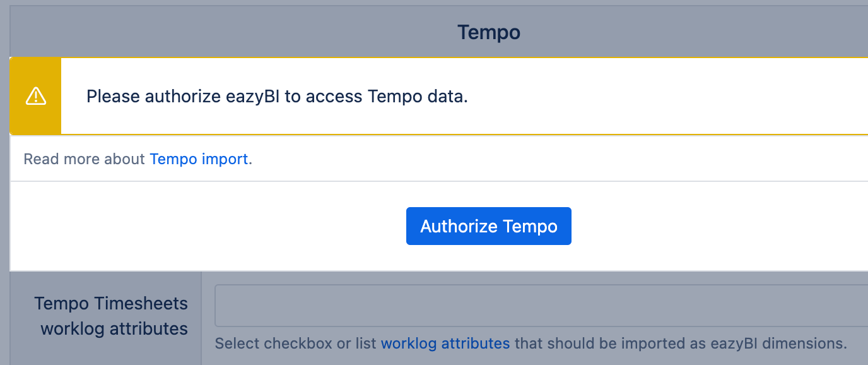Click the Tempo section header title
This screenshot has width=868, height=365.
coord(489,32)
